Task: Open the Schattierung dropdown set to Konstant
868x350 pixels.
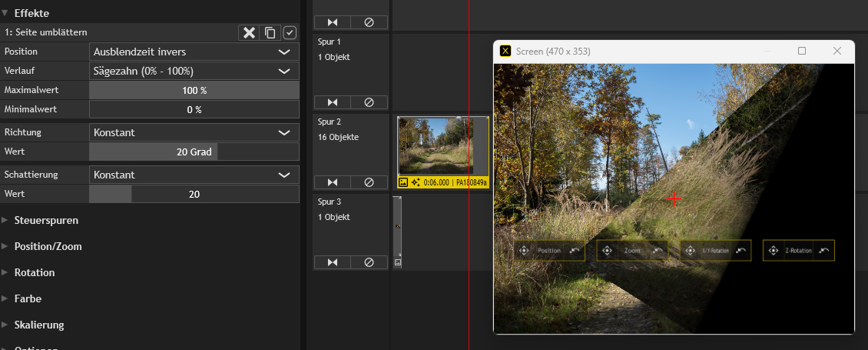Action: tap(194, 175)
